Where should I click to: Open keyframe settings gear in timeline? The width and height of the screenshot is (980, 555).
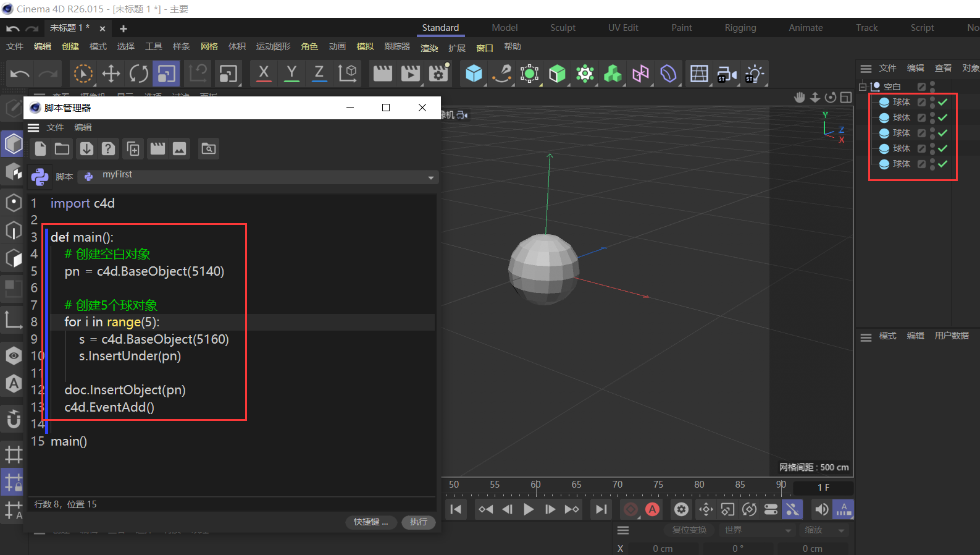681,509
